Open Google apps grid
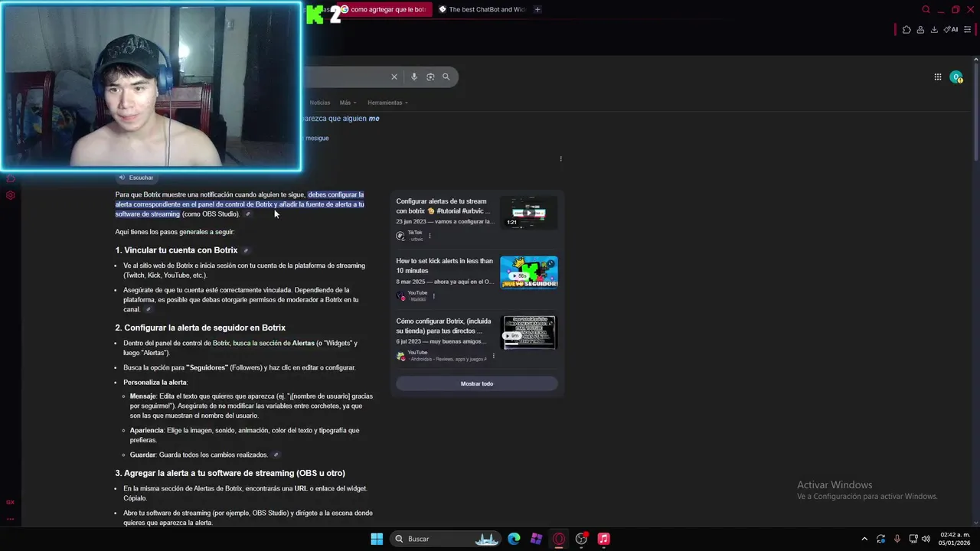The height and width of the screenshot is (551, 980). click(x=938, y=77)
